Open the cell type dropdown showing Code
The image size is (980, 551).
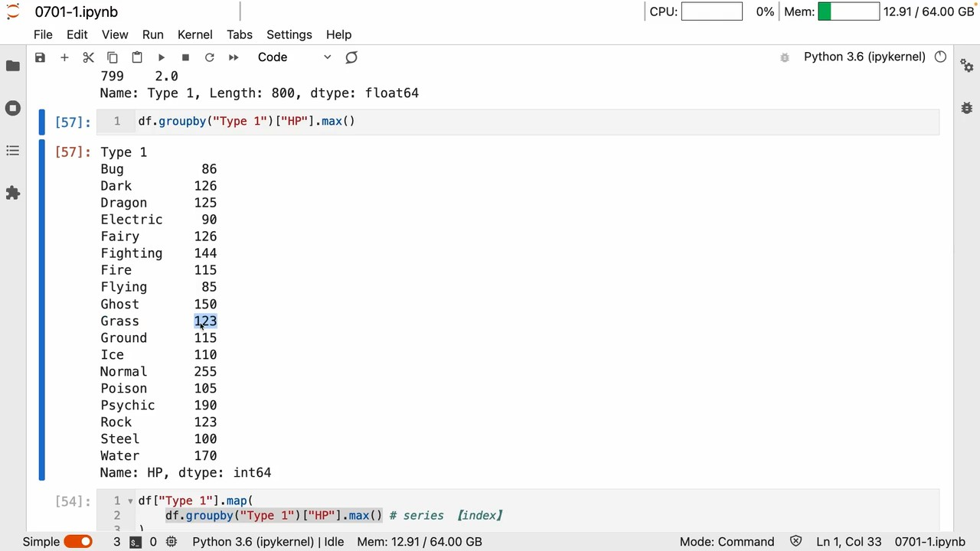click(x=294, y=57)
